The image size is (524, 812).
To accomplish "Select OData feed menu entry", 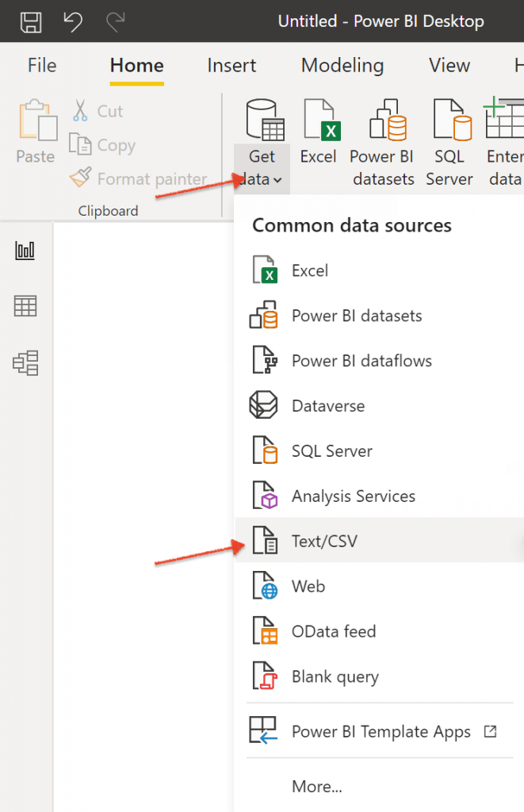I will tap(333, 632).
